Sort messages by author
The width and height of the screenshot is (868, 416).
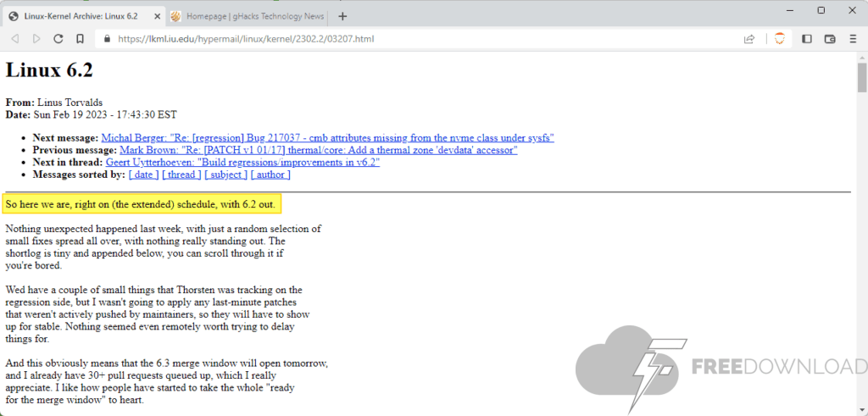click(270, 175)
